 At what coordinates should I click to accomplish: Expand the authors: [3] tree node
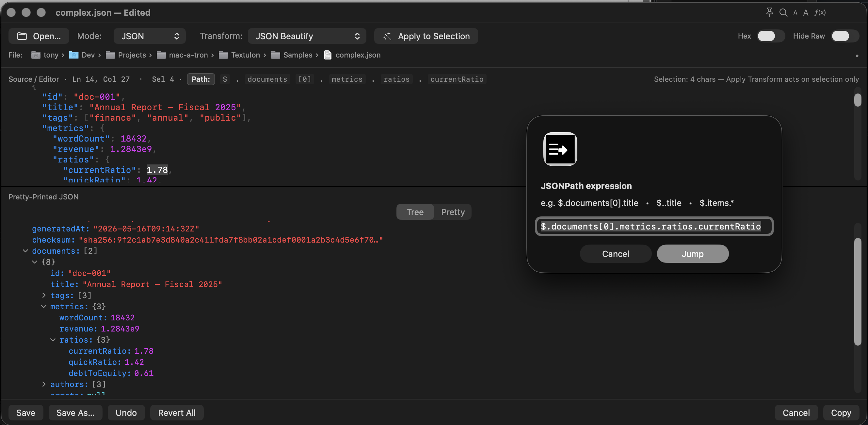[44, 384]
